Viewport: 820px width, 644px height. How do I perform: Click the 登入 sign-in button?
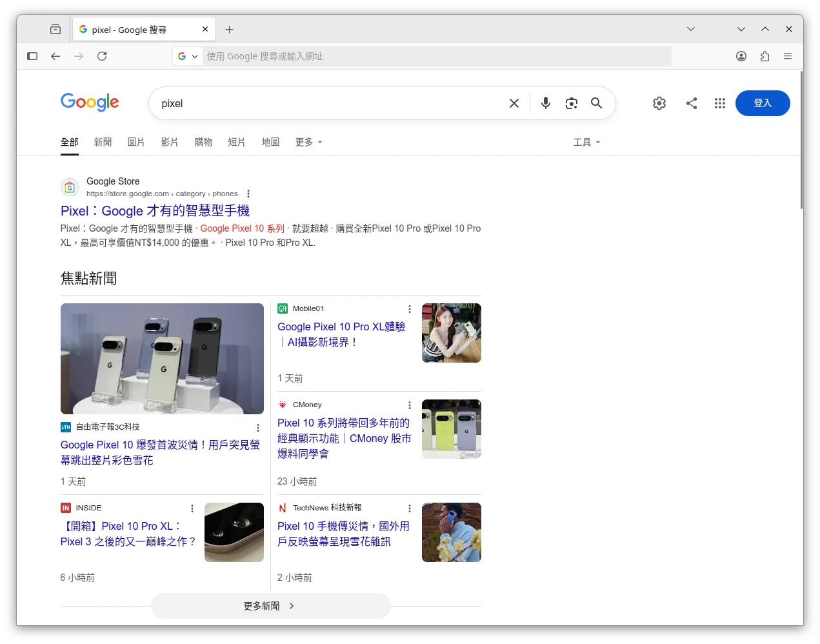click(763, 103)
